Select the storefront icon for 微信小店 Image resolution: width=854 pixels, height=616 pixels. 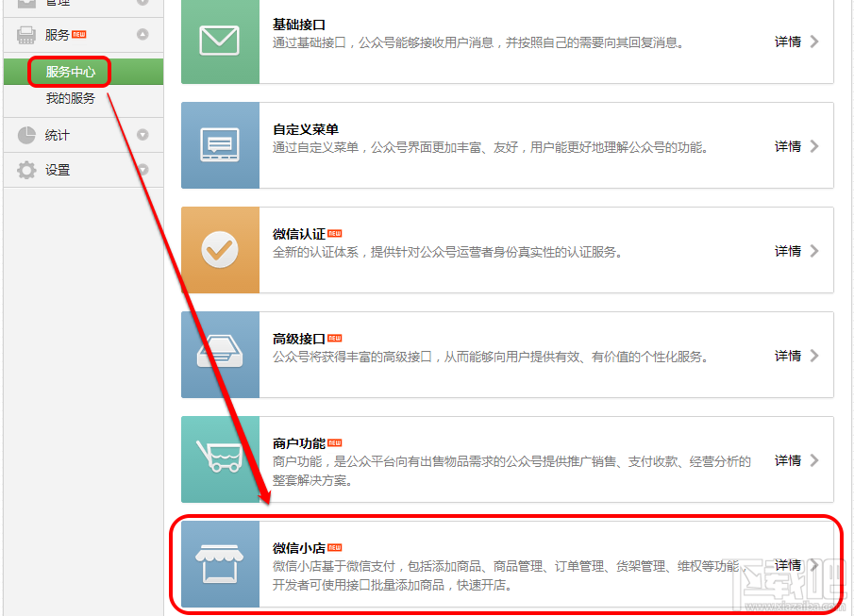click(x=219, y=564)
